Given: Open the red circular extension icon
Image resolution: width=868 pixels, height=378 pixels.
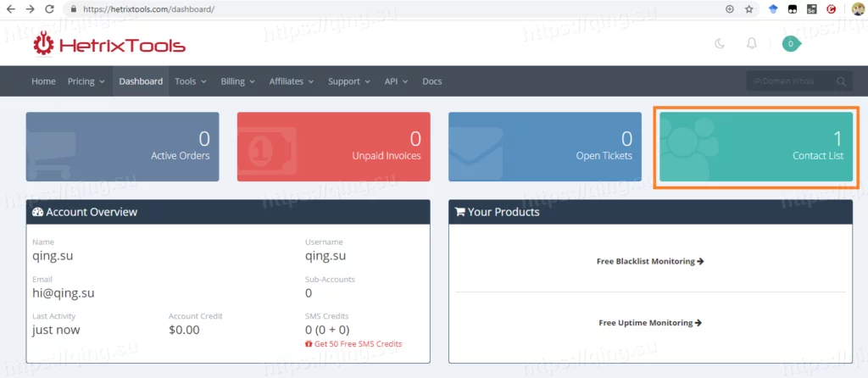Looking at the screenshot, I should 831,8.
